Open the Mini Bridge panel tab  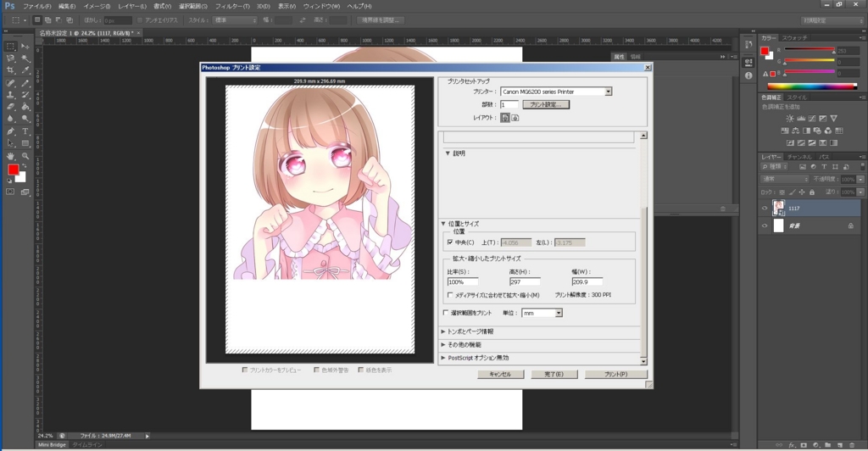52,445
